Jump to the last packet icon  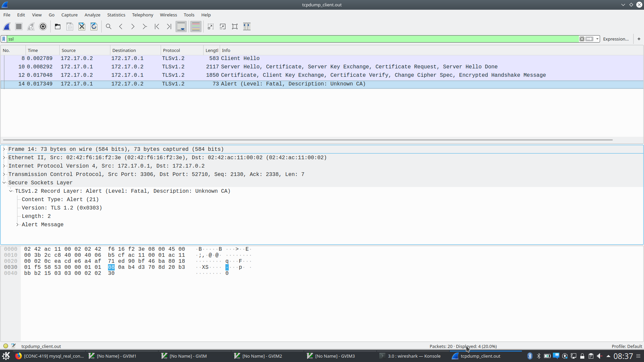(169, 27)
